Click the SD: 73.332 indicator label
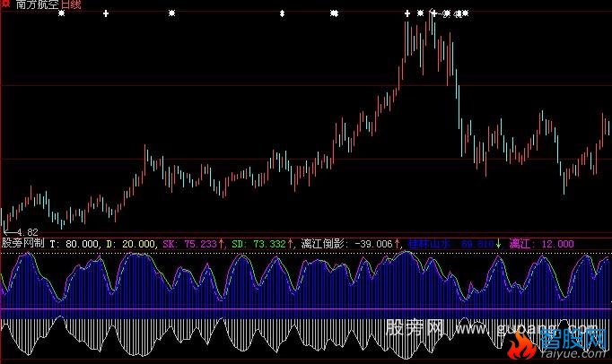 pyautogui.click(x=258, y=243)
